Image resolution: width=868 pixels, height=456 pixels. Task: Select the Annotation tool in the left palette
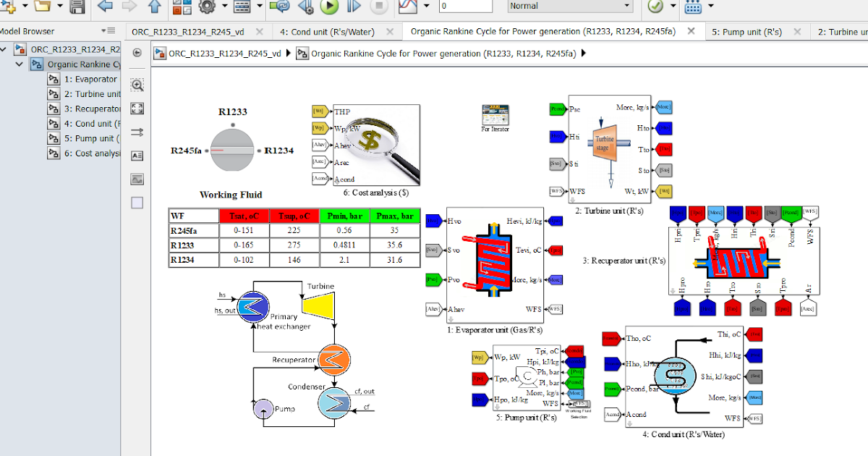point(137,155)
